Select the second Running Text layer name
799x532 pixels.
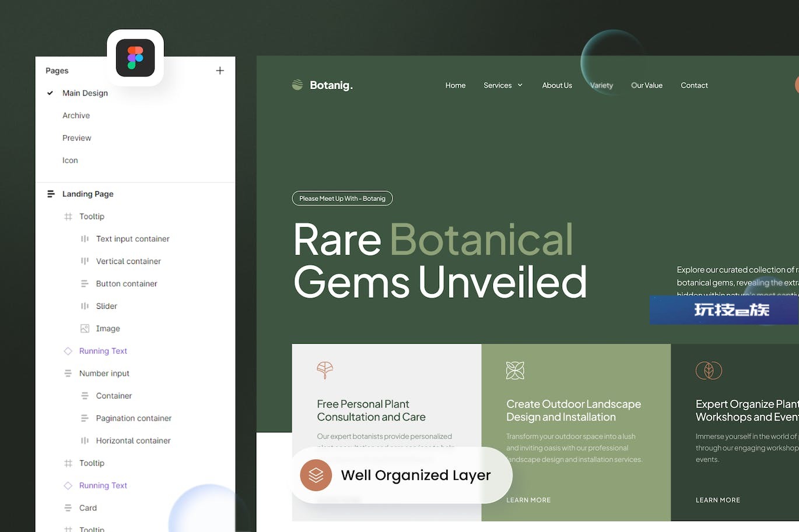(x=103, y=485)
